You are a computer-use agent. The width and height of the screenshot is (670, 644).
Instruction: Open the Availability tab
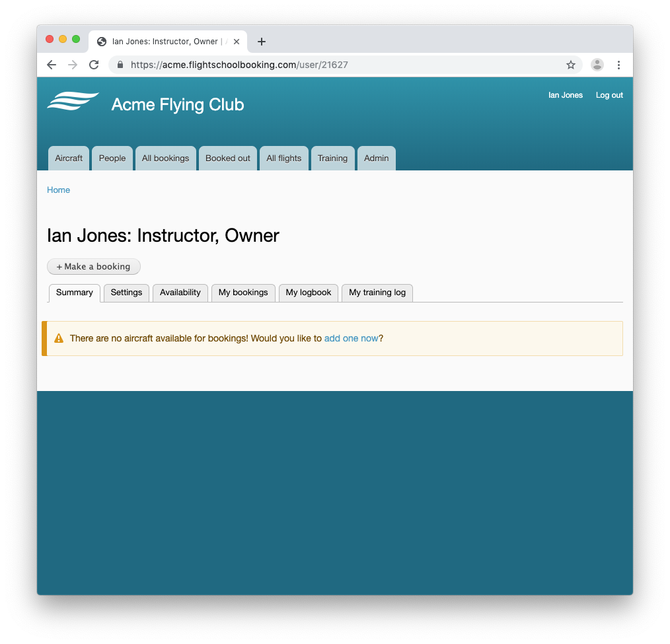click(x=180, y=293)
